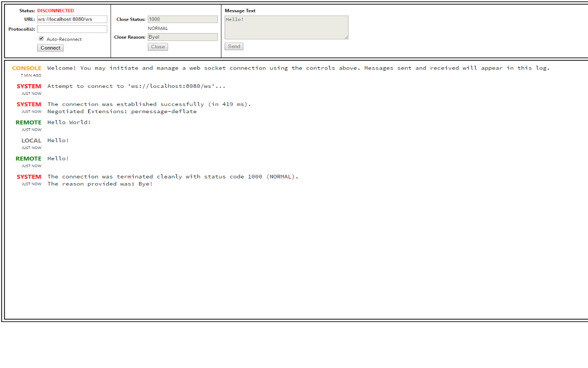Screen dimensions: 588x368
Task: Click the LOCAL 'Hello!' message
Action: point(58,140)
